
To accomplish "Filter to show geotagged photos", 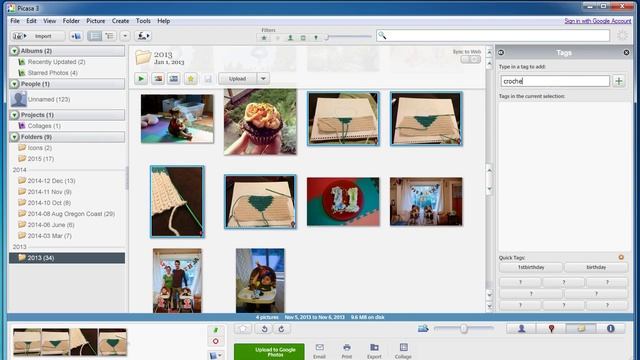I will pos(316,38).
